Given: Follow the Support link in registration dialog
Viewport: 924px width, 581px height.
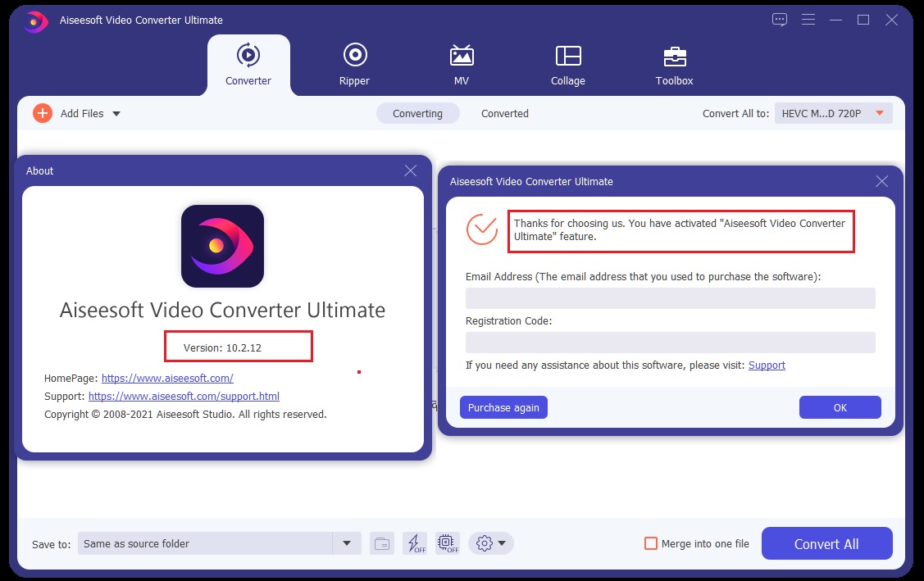Looking at the screenshot, I should [x=767, y=365].
